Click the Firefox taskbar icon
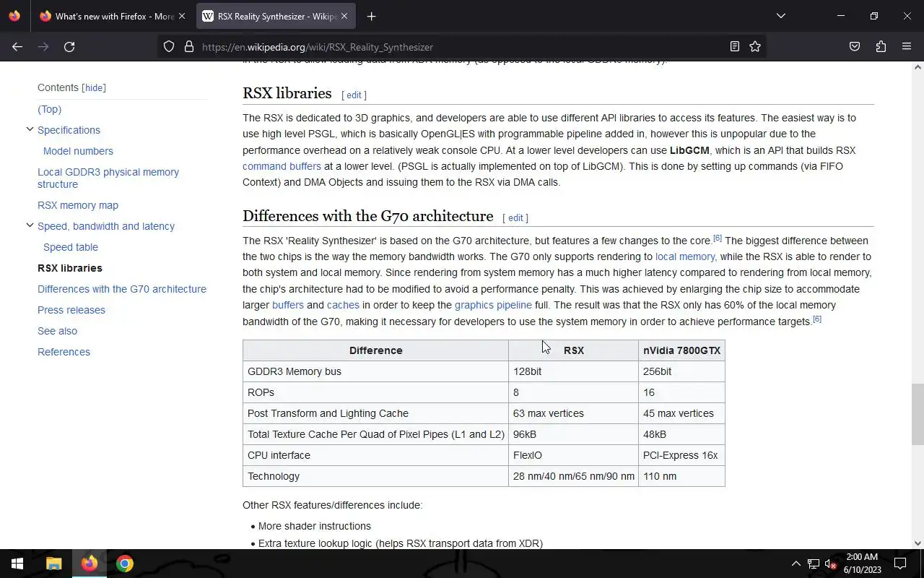This screenshot has width=924, height=578. (90, 564)
